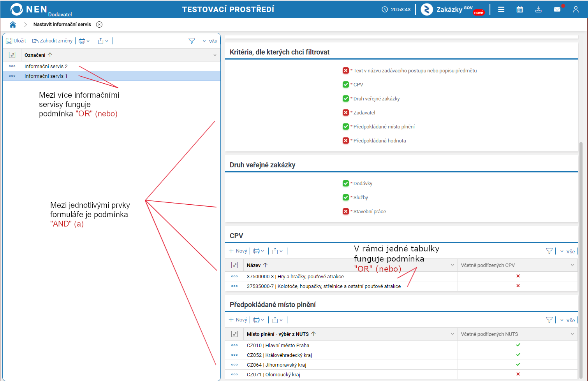This screenshot has width=588, height=381.
Task: Sort by Místo plnění - výběr z NUTS
Action: (281, 334)
